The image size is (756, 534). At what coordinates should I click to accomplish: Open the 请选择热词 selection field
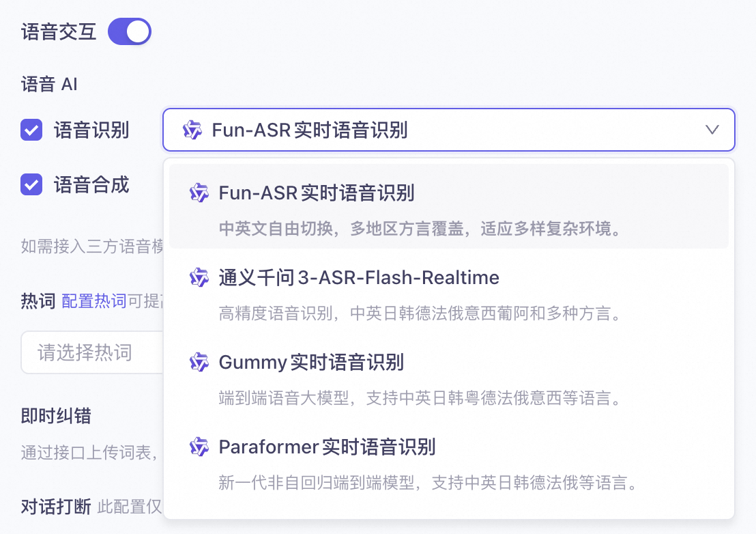(93, 352)
